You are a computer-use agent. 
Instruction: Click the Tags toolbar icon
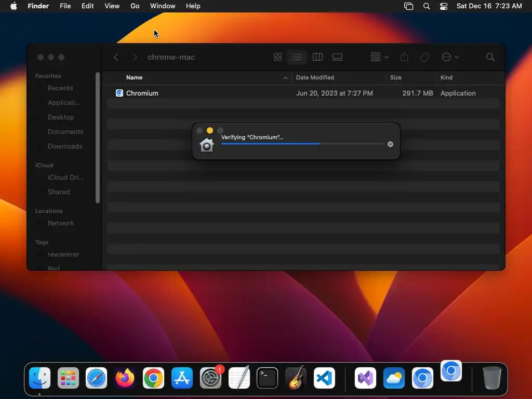(x=424, y=57)
